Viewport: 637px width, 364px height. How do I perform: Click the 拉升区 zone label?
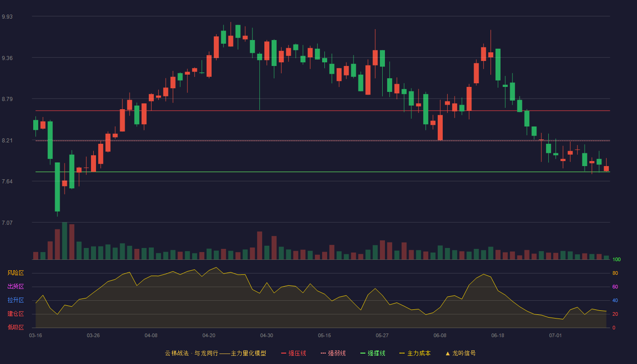15,300
